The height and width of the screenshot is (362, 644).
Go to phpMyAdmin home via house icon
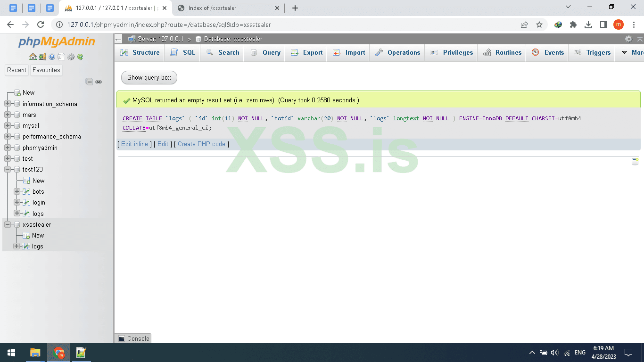[33, 57]
